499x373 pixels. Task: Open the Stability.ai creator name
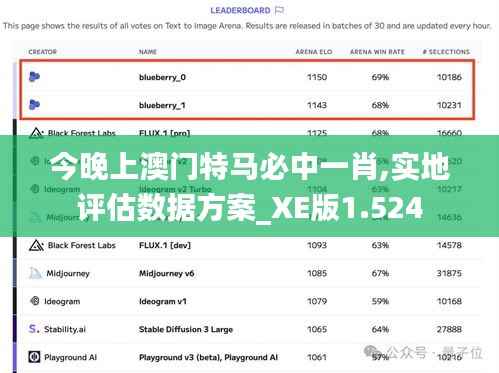pyautogui.click(x=65, y=329)
